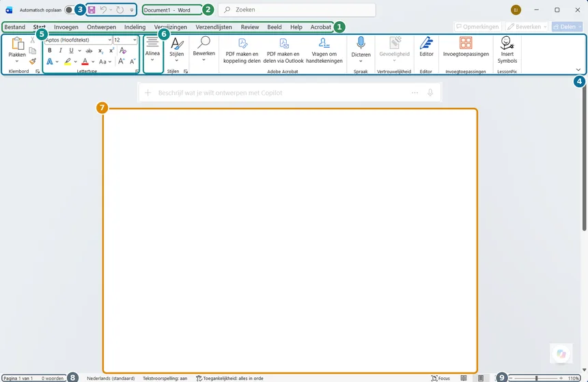Open the Lettertype dialog launcher
The width and height of the screenshot is (588, 382).
pos(137,71)
